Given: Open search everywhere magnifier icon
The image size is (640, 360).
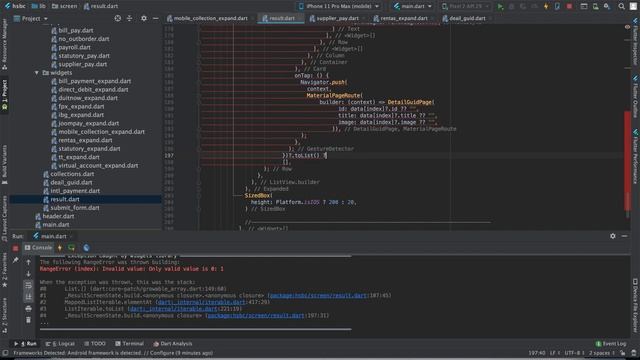Looking at the screenshot, I should (x=621, y=6).
